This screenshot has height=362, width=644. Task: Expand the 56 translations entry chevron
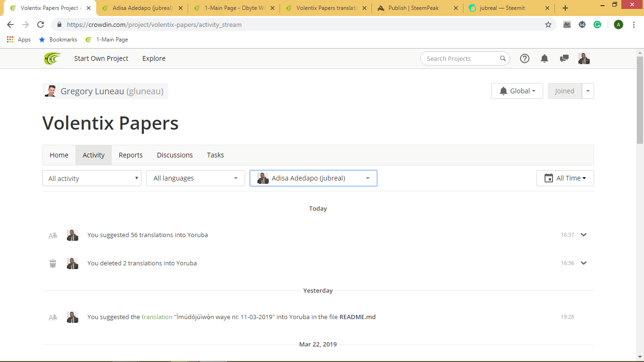[584, 235]
